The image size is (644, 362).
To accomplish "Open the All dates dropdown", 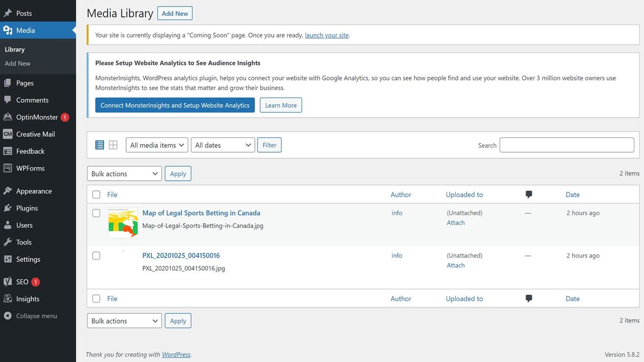I will 223,145.
